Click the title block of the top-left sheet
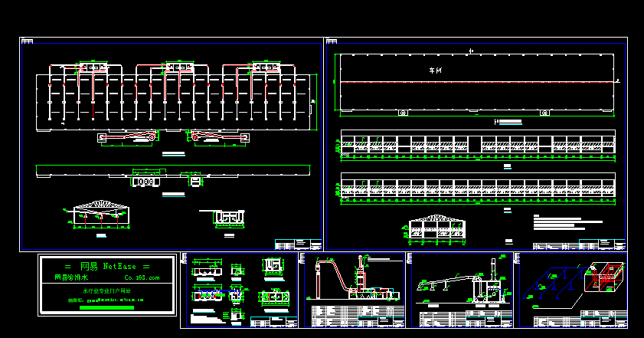 pos(298,244)
